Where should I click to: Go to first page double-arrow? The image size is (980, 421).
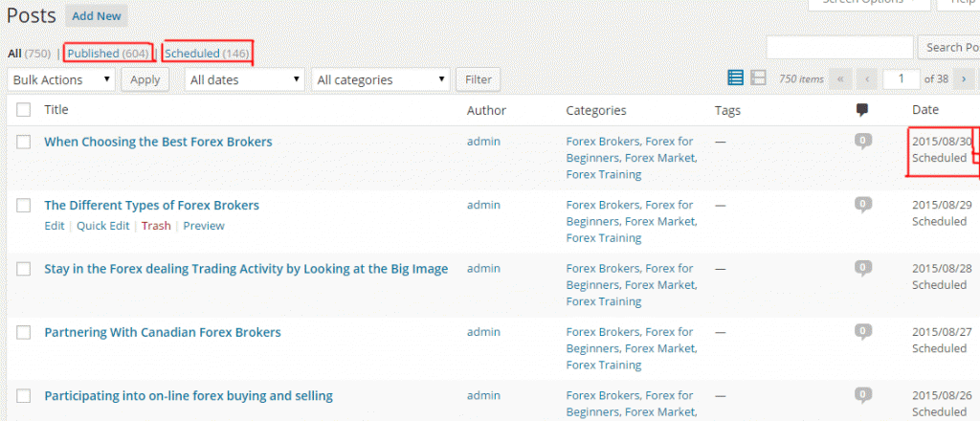[840, 78]
